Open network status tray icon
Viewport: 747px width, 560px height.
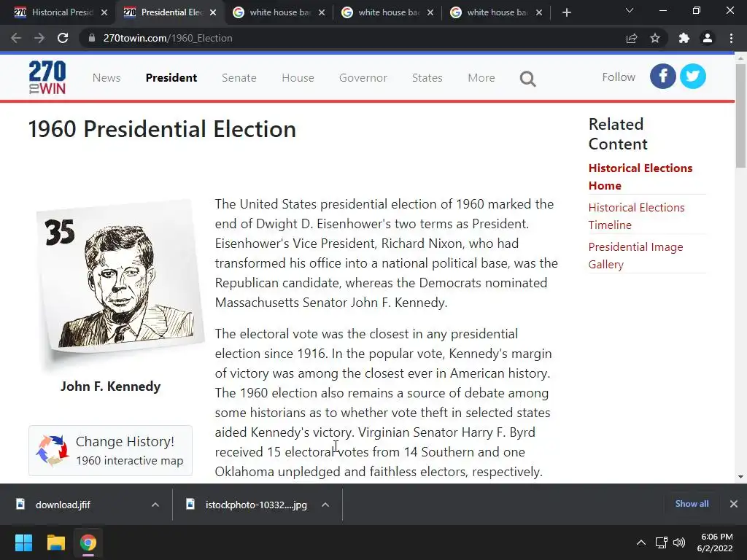tap(661, 542)
